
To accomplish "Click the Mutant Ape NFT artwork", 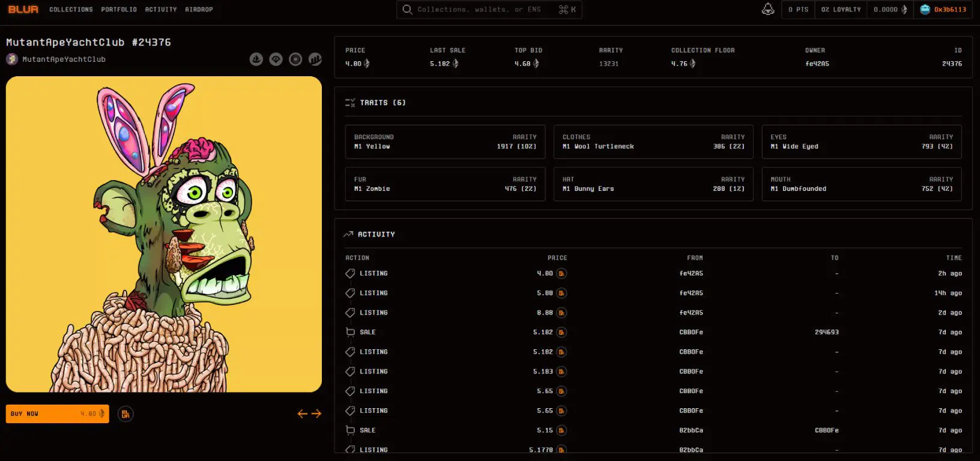I will (164, 234).
